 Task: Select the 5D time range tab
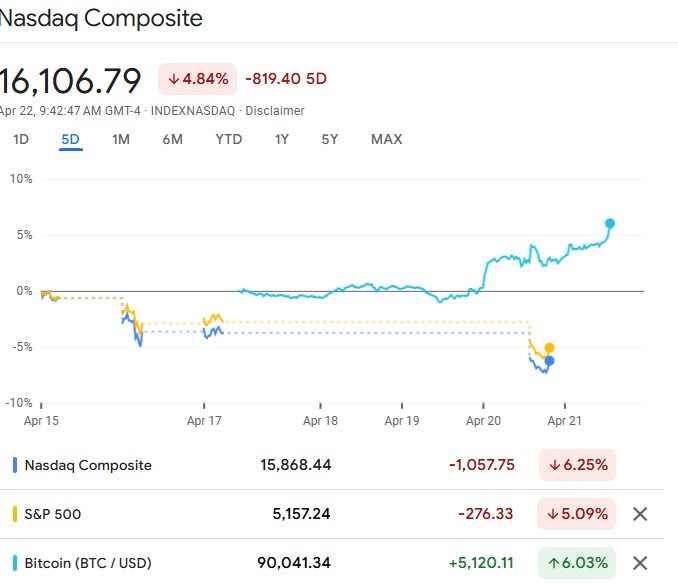click(70, 139)
